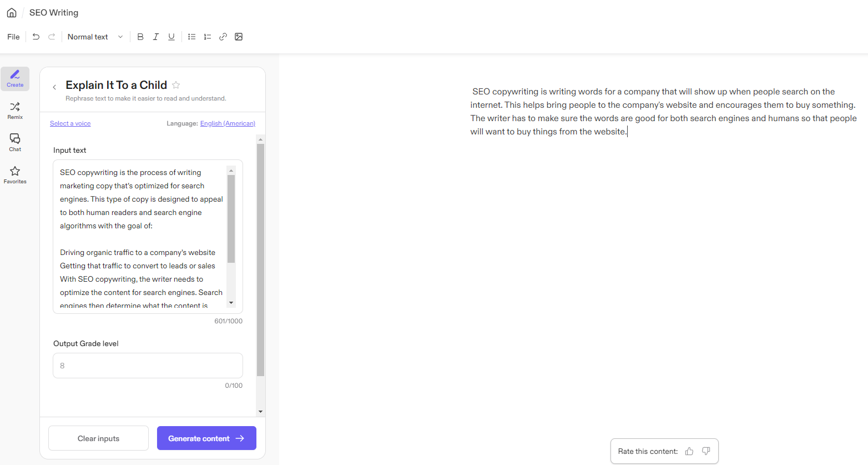The width and height of the screenshot is (868, 465).
Task: Favorite the Explain It To a Child template
Action: (x=176, y=85)
